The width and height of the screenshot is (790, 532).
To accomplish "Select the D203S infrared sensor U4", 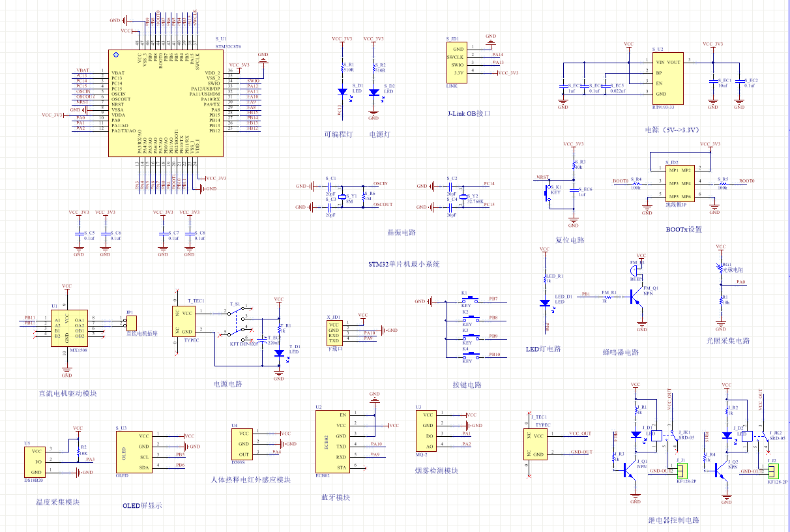I will (x=242, y=444).
